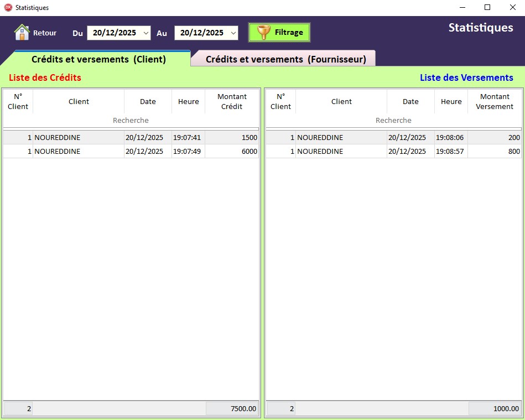525x420 pixels.
Task: Select the versement row with amount 800
Action: click(x=393, y=152)
